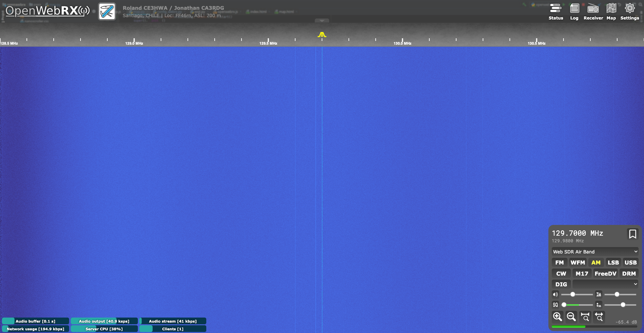The image size is (644, 333).
Task: Click the volume slider handle
Action: pyautogui.click(x=573, y=294)
